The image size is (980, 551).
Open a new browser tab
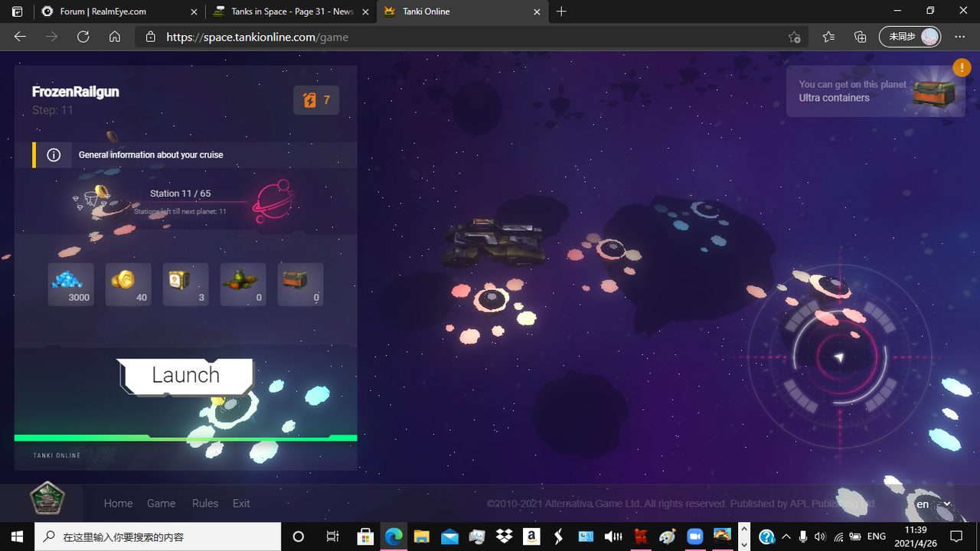click(561, 11)
